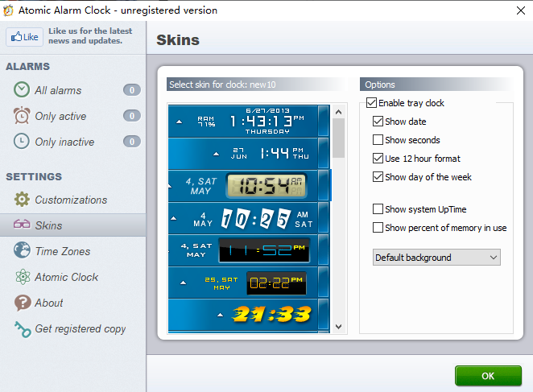Open the Time Zones settings page
Screen dimensions: 533x392
pos(63,251)
